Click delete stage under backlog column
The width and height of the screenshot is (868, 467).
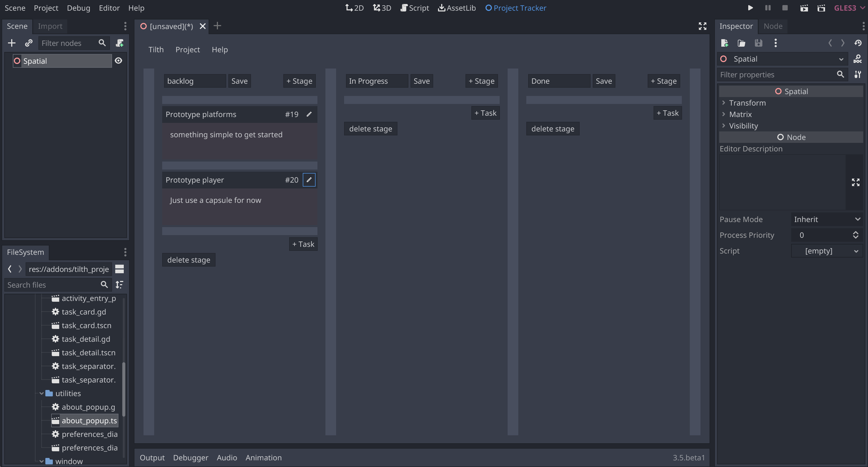189,260
